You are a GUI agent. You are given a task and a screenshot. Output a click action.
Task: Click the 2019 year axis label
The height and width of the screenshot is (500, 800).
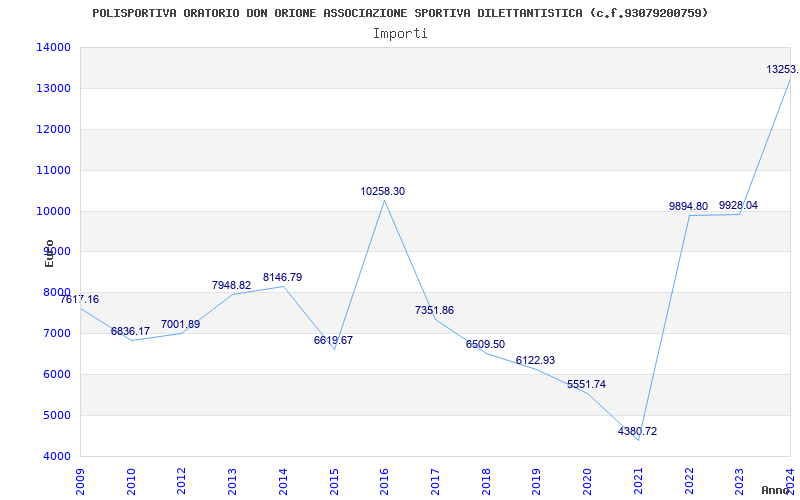(x=537, y=482)
